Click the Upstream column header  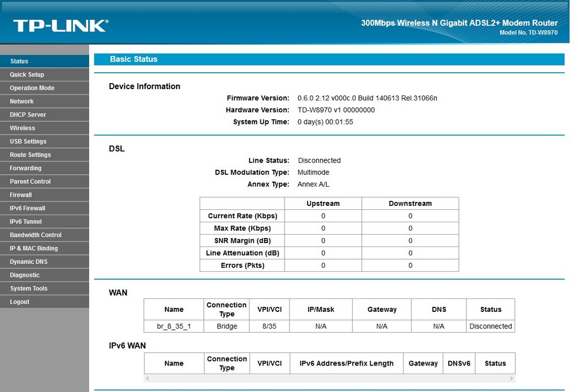click(x=323, y=204)
